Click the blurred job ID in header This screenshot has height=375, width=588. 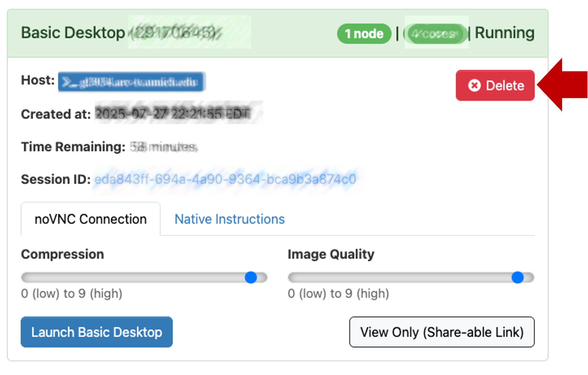175,33
